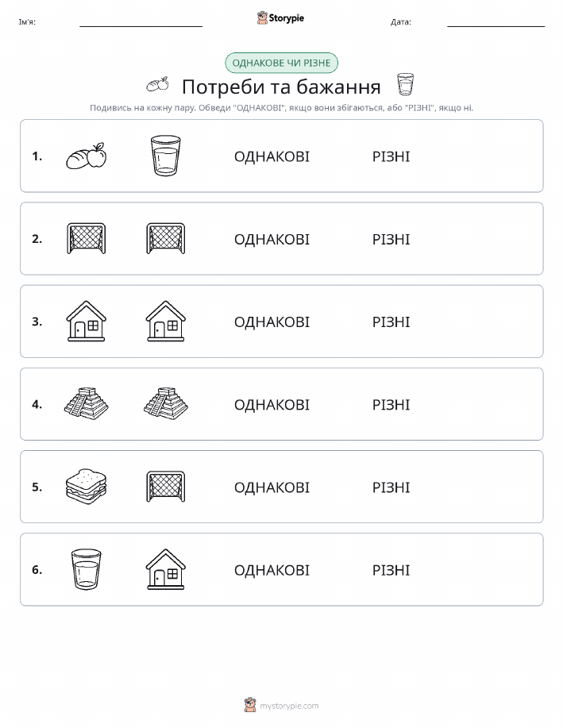563x728 pixels.
Task: Choose ОДНАКОВІ in row 2
Action: tap(272, 240)
